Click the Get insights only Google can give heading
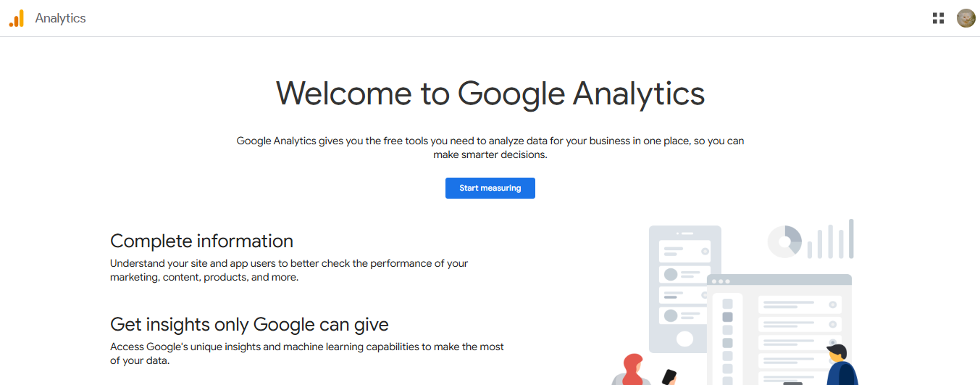 click(249, 324)
